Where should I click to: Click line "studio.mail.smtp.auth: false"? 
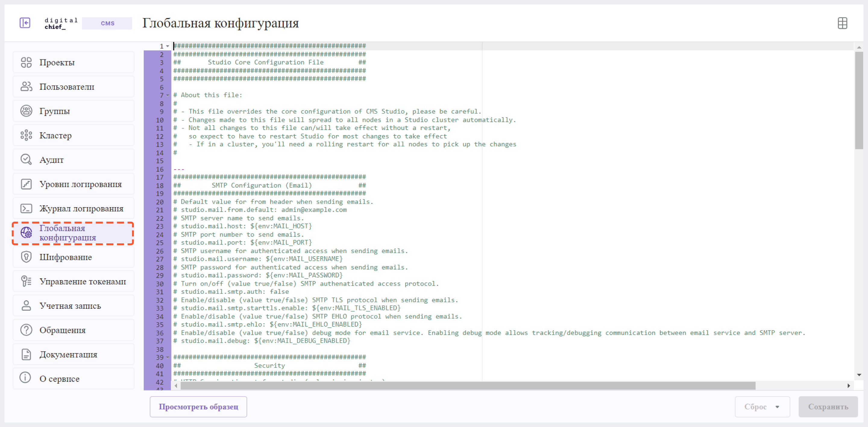[231, 292]
